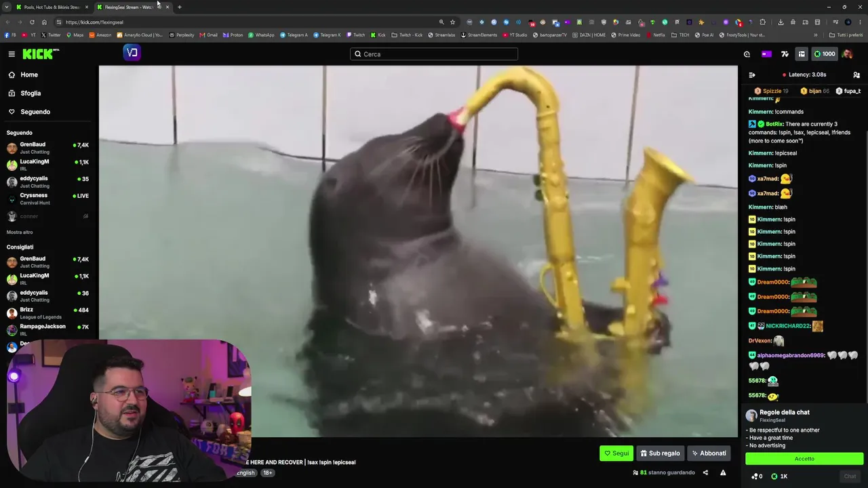The image size is (868, 488).
Task: Open the Amazon bookmark
Action: pyautogui.click(x=100, y=35)
